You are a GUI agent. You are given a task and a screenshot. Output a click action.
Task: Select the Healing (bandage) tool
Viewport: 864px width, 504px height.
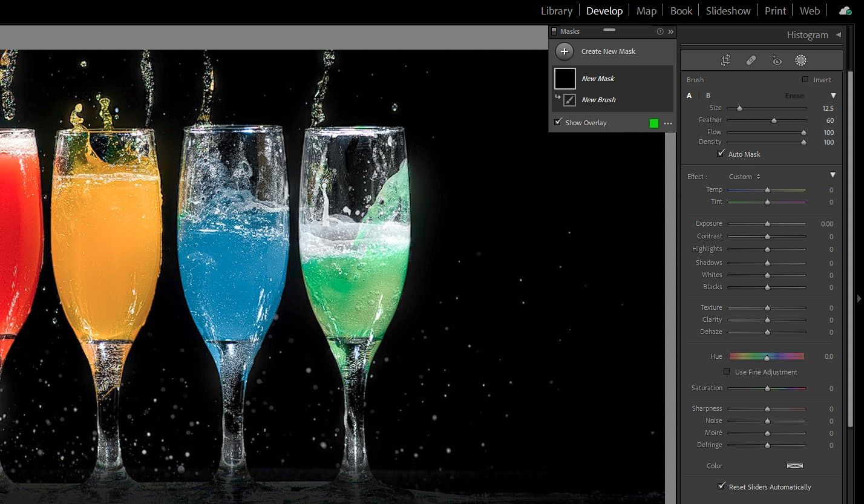tap(751, 60)
